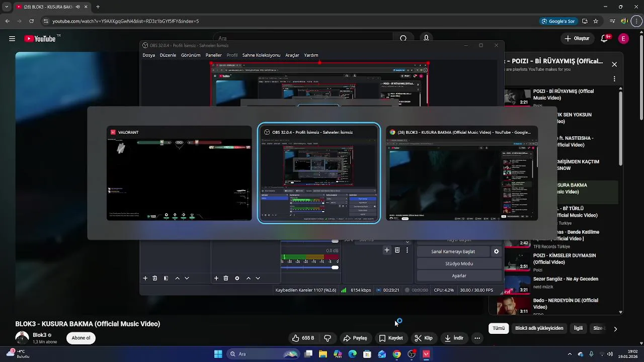The image size is (644, 362).
Task: Show hidden system tray icons
Action: point(570,354)
